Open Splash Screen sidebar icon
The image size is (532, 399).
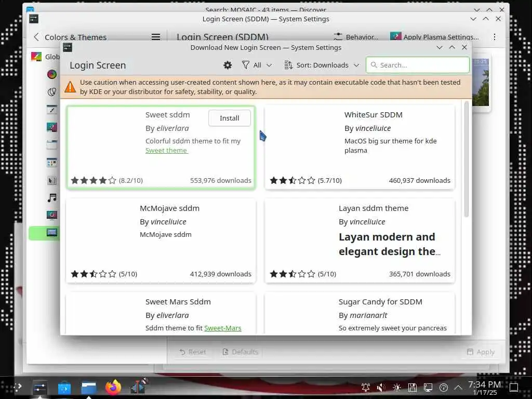click(52, 215)
